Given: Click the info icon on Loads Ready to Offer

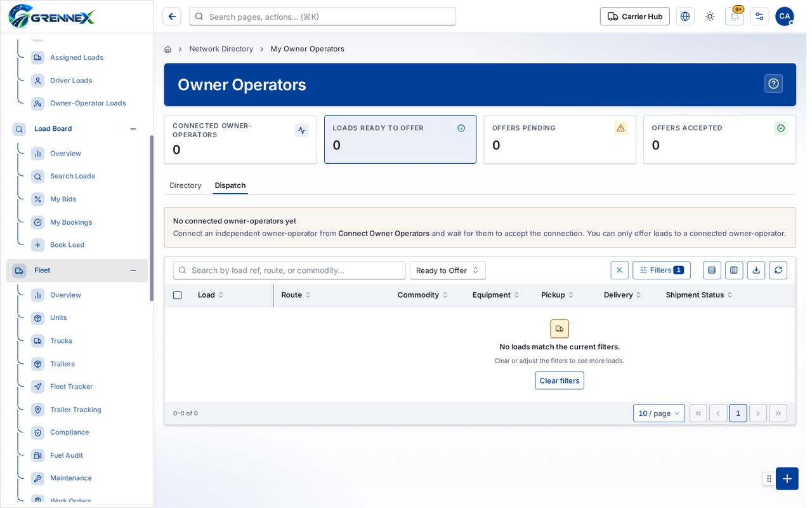Looking at the screenshot, I should [461, 128].
